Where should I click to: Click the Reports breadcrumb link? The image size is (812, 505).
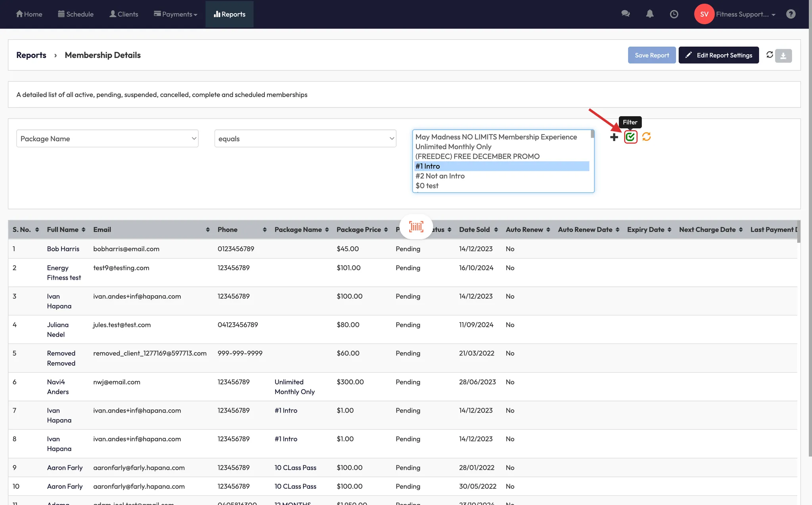[31, 55]
